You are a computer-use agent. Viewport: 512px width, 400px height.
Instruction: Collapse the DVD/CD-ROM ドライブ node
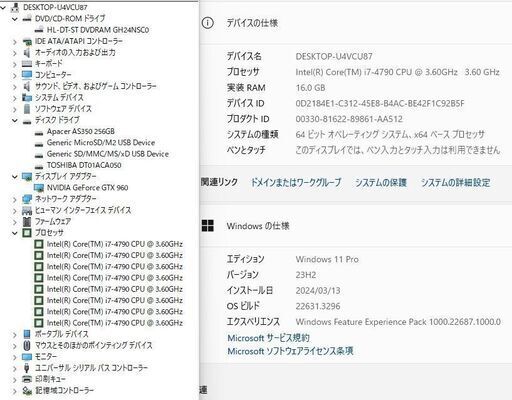[x=15, y=19]
